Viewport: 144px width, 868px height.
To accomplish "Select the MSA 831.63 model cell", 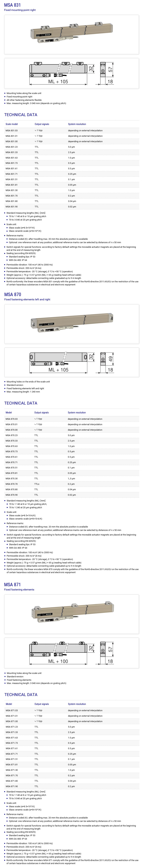I will (x=12, y=158).
